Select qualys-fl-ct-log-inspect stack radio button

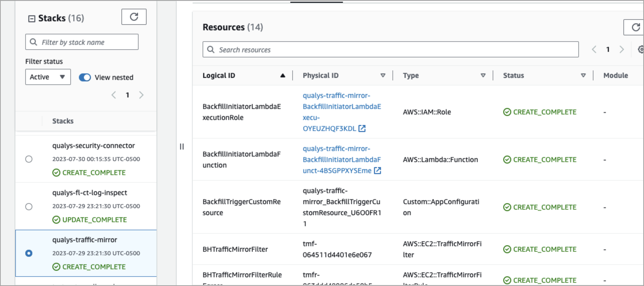[x=29, y=206]
